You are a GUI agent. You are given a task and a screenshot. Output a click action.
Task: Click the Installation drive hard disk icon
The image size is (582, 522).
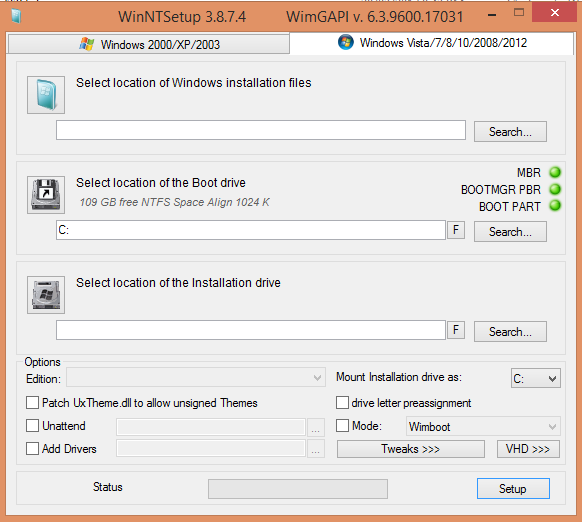[x=46, y=295]
